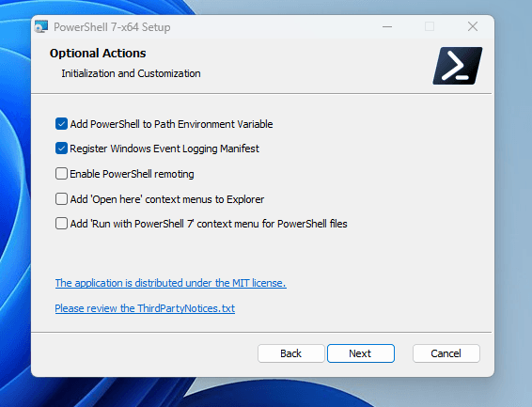Click 'Enable PowerShell remoting' label text
The width and height of the screenshot is (532, 407).
tap(132, 174)
